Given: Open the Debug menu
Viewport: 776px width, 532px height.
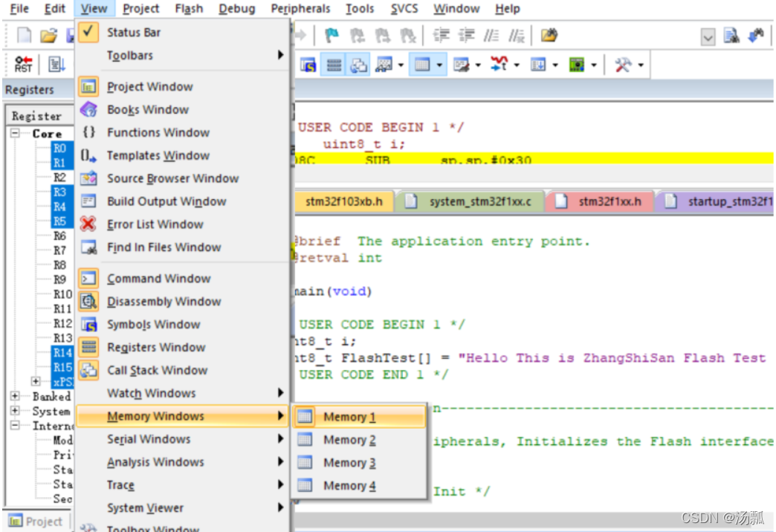Looking at the screenshot, I should point(236,8).
